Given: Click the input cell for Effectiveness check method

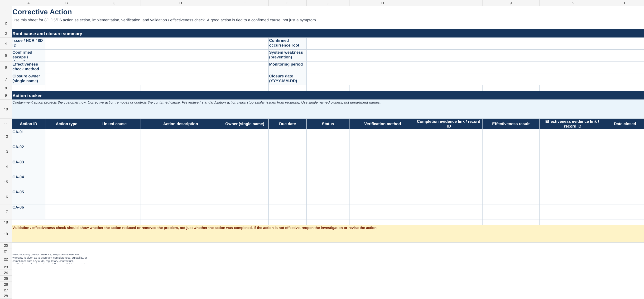Looking at the screenshot, I should tap(157, 67).
